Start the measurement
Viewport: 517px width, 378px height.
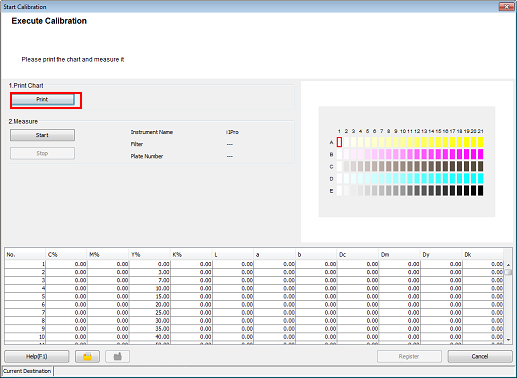42,135
